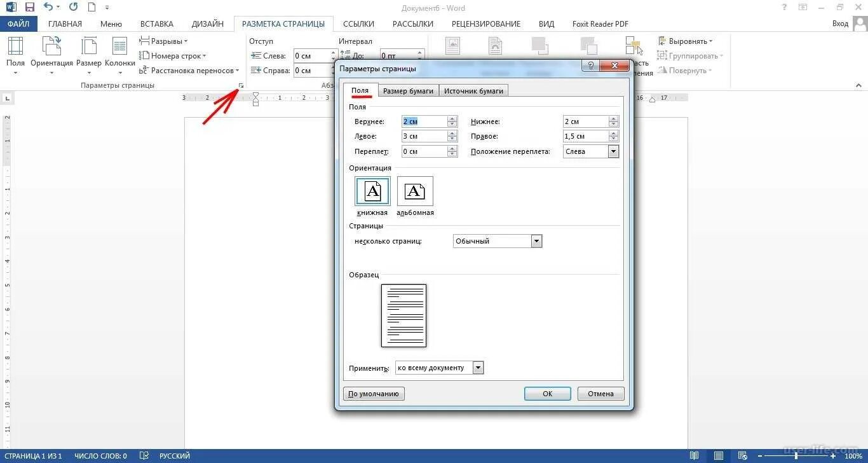The image size is (868, 463).
Task: Open the Поля (Margins) ribbon button
Action: point(15,56)
